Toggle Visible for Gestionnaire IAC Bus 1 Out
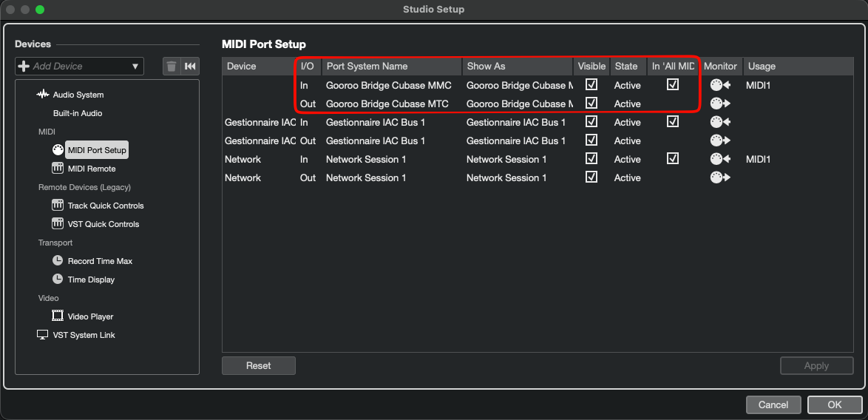The width and height of the screenshot is (868, 420). click(x=591, y=140)
